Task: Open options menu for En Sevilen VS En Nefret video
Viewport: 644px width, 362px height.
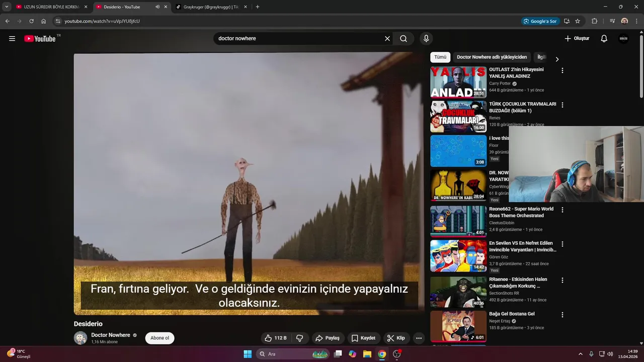Action: click(562, 244)
